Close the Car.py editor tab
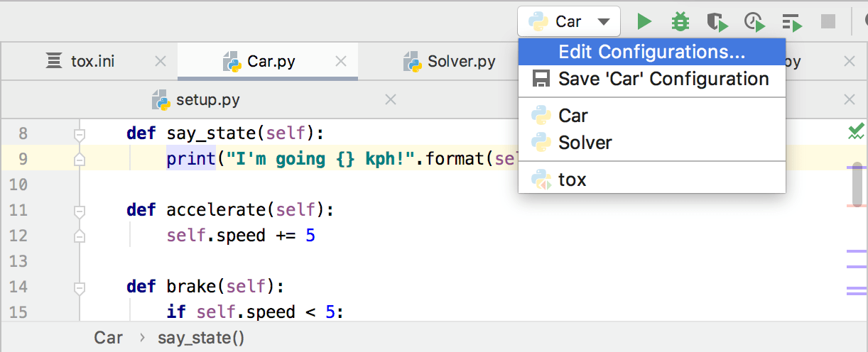The image size is (868, 352). coord(341,62)
